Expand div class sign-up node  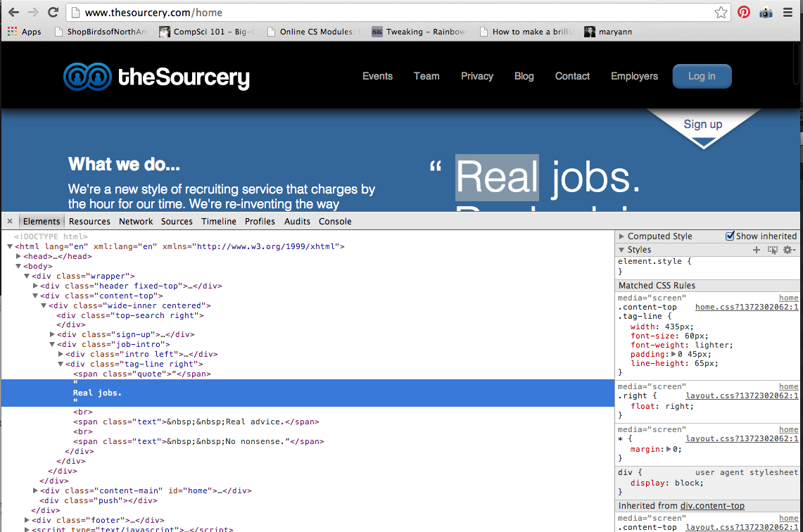(52, 334)
